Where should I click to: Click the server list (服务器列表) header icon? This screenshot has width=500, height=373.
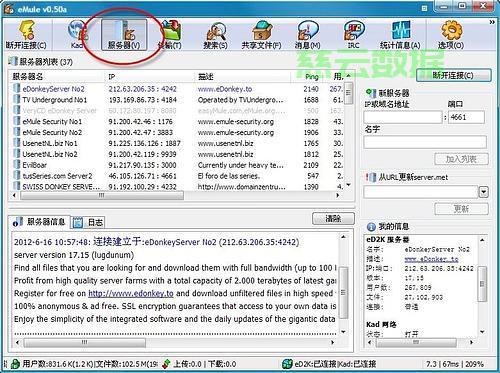coord(13,61)
